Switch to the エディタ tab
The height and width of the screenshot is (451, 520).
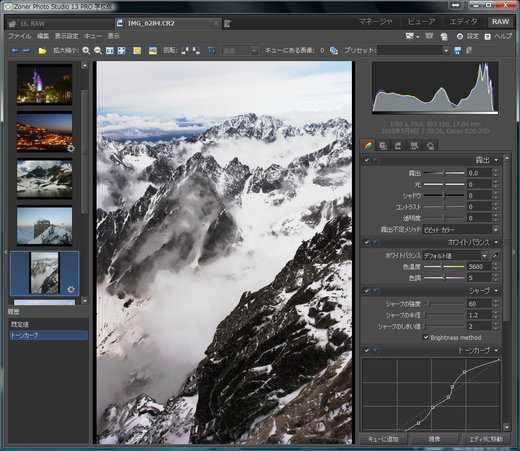pos(463,21)
